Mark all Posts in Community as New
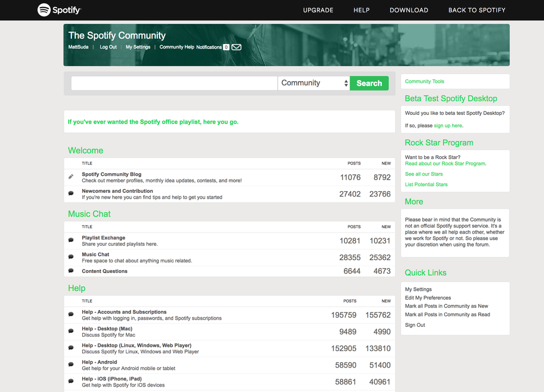 pos(446,306)
